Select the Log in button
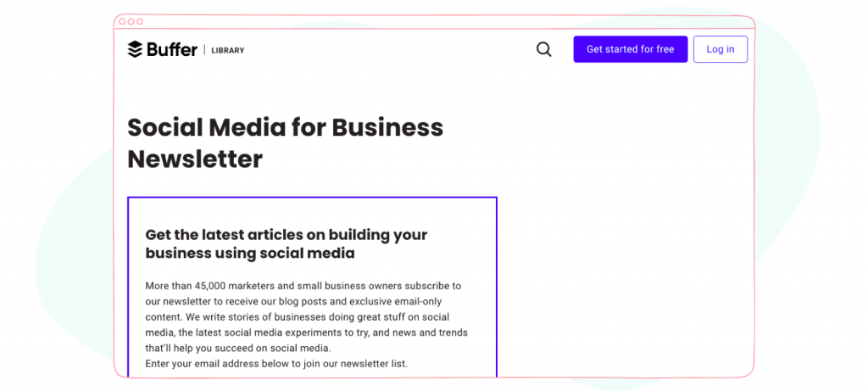The width and height of the screenshot is (868, 391). tap(721, 49)
